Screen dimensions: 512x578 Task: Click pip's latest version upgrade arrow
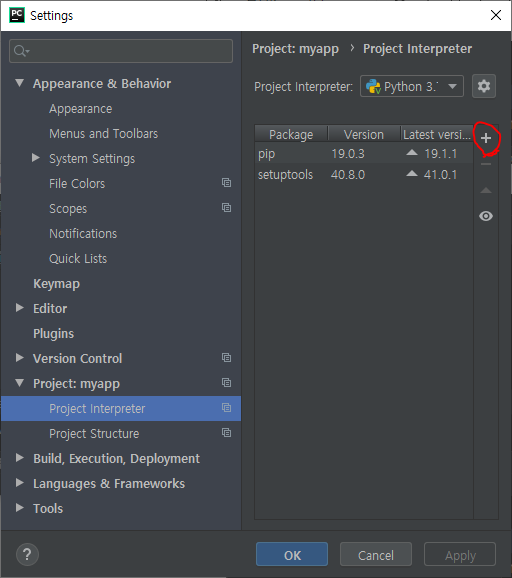coord(412,152)
